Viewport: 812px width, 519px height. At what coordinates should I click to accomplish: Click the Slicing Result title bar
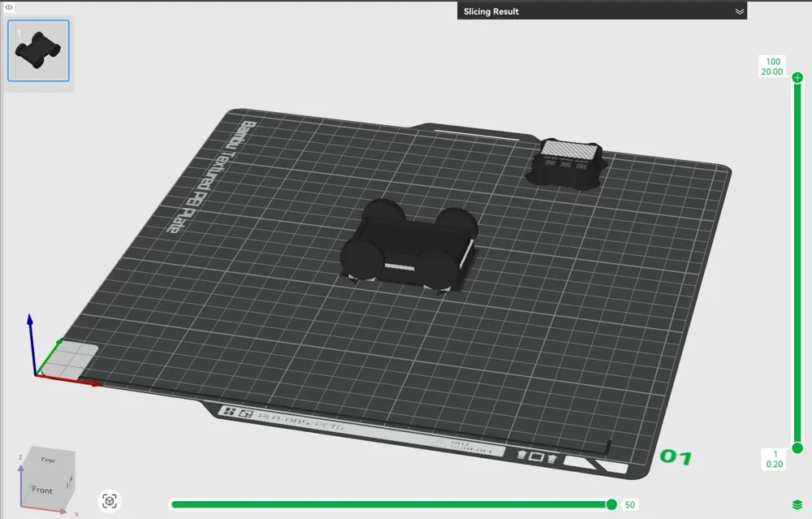coord(602,11)
